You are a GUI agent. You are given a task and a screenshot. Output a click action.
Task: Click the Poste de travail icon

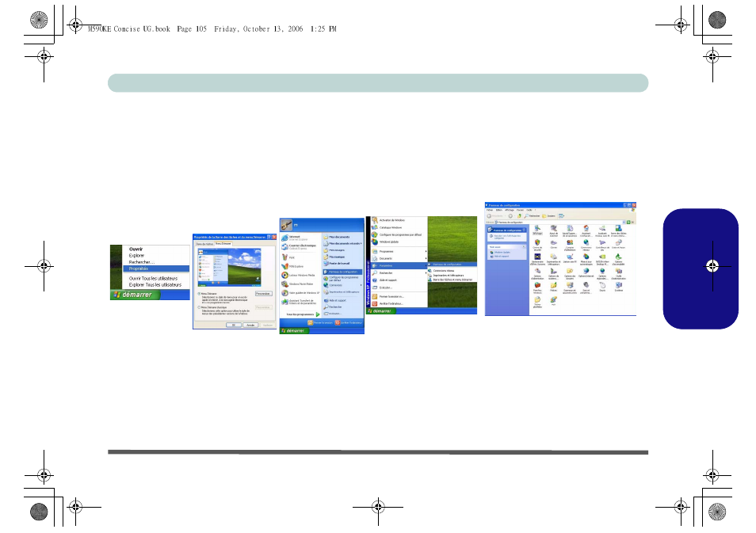pyautogui.click(x=325, y=264)
